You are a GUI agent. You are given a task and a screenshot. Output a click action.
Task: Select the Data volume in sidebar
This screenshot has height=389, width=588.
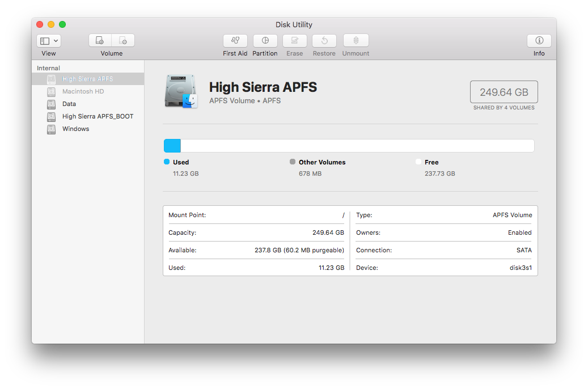[x=88, y=104]
